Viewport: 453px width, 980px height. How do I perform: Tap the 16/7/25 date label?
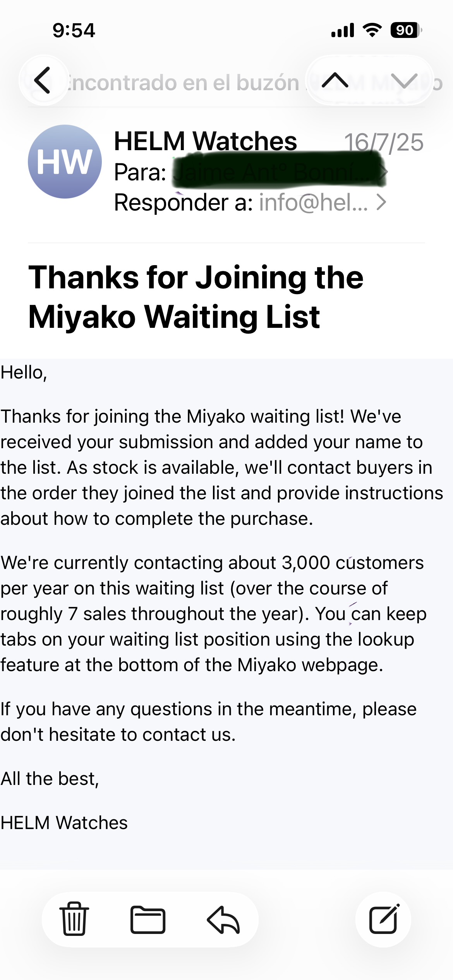(384, 142)
